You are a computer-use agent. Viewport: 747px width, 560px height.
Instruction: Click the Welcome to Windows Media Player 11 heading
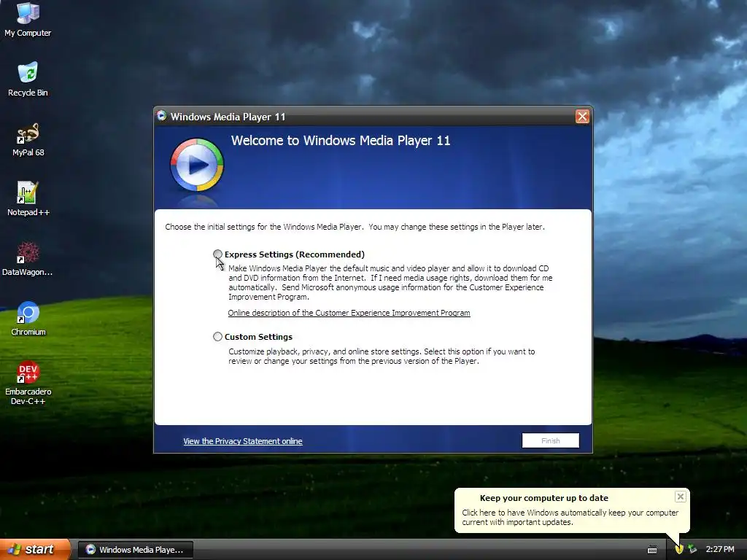coord(341,141)
